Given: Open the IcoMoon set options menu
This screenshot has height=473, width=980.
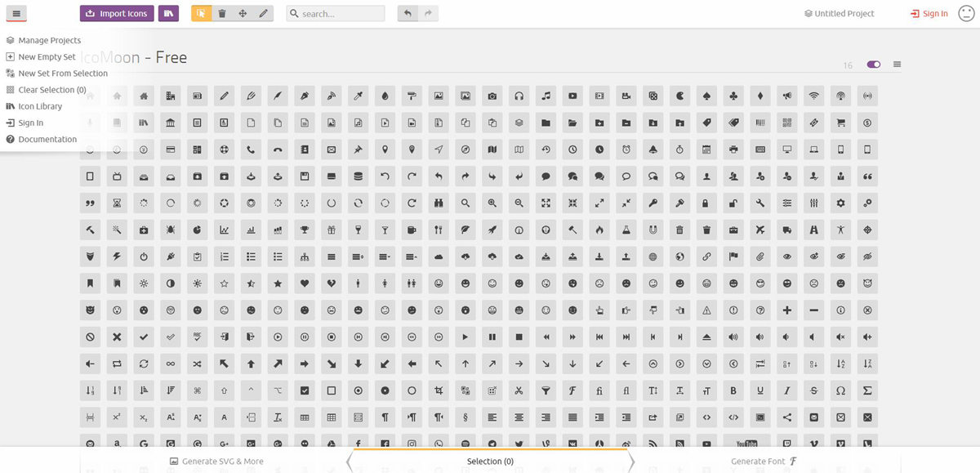Looking at the screenshot, I should pyautogui.click(x=898, y=65).
